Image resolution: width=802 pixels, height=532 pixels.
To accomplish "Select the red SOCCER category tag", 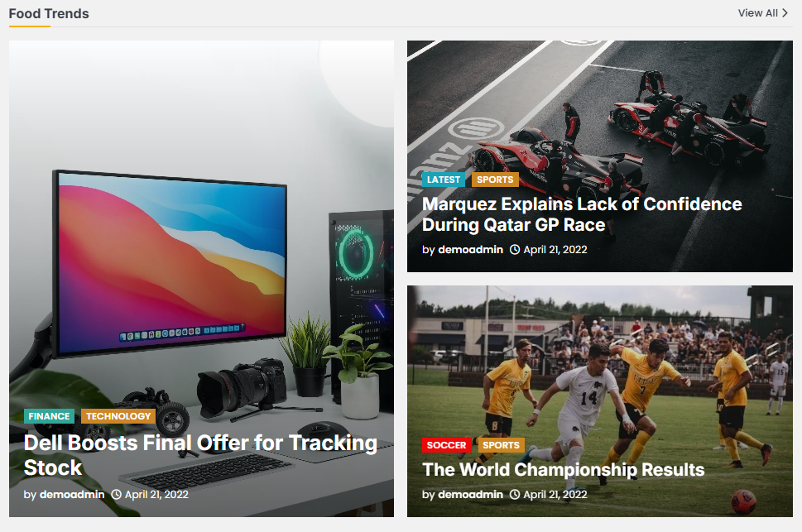I will (447, 445).
